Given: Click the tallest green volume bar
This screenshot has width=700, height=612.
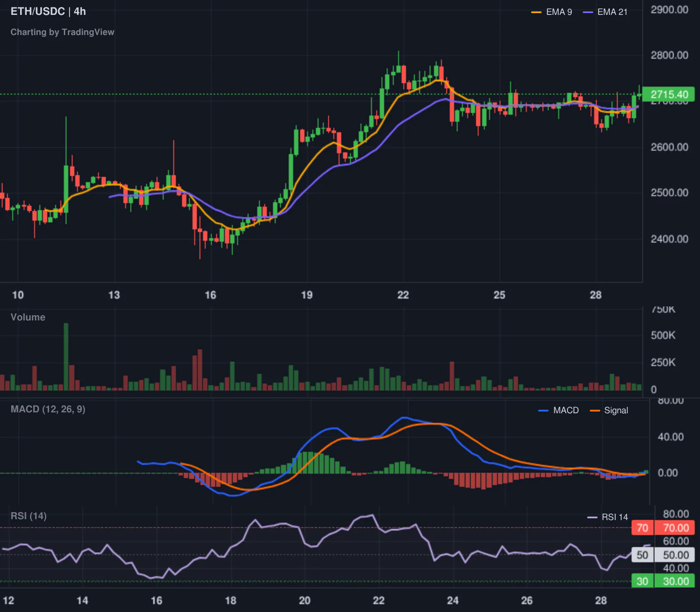Looking at the screenshot, I should click(x=66, y=356).
